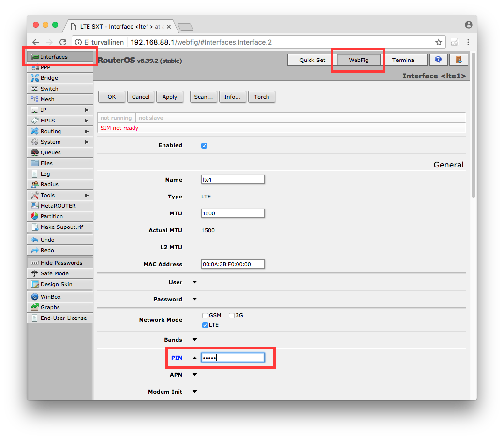Click the Torch button
The image size is (504, 439).
[261, 97]
